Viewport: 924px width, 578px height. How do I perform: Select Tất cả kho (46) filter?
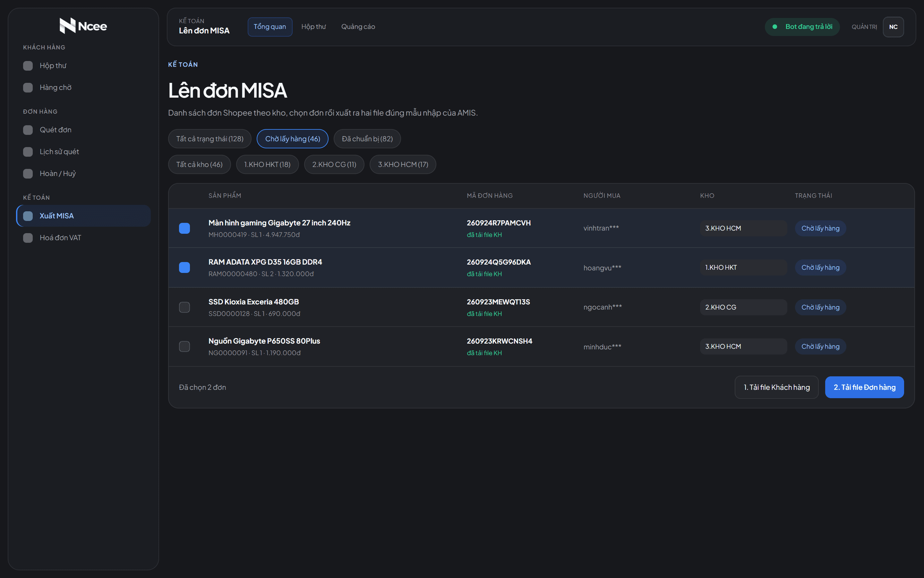click(199, 164)
